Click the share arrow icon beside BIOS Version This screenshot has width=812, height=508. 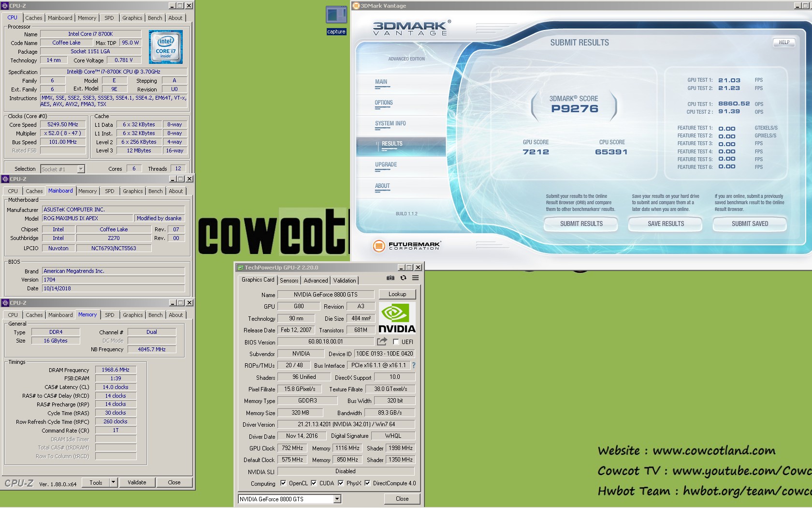pyautogui.click(x=382, y=341)
